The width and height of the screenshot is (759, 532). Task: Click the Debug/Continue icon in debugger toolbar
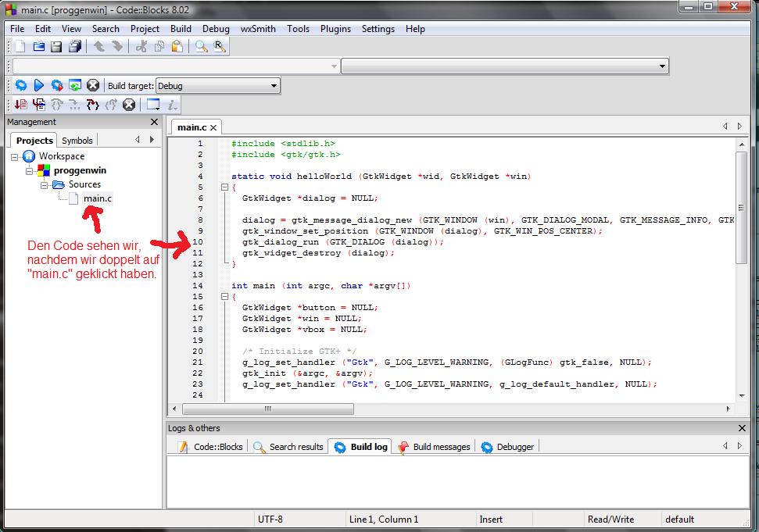tap(21, 105)
